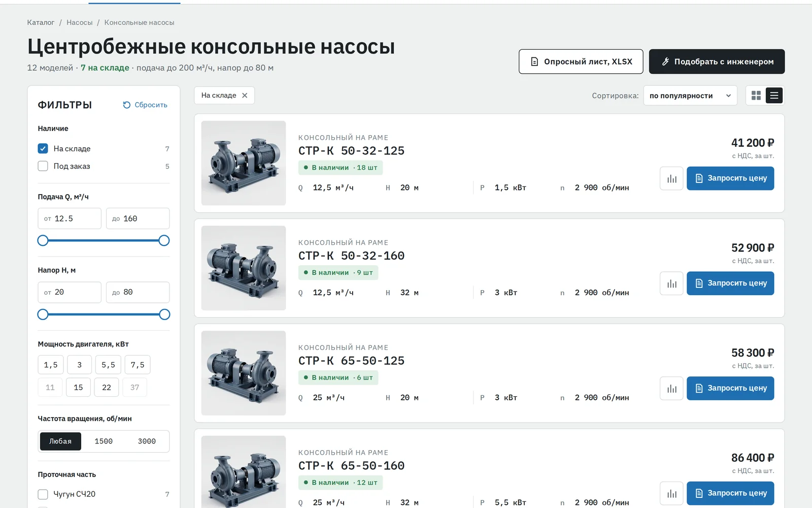Select motor power 22 кВт
Screen dimensions: 812x508
tap(107, 387)
